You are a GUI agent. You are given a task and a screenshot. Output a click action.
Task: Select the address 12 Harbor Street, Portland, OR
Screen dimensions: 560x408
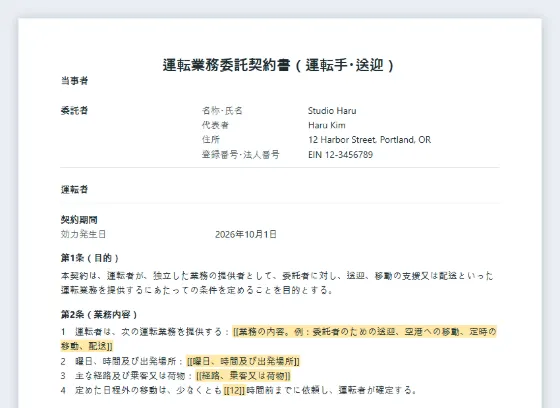tap(369, 140)
